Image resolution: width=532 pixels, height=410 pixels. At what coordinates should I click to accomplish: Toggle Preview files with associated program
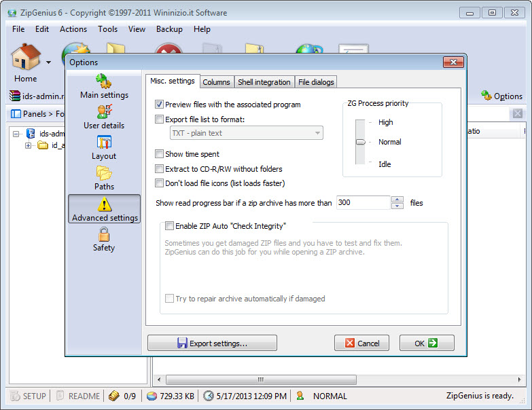tap(159, 105)
